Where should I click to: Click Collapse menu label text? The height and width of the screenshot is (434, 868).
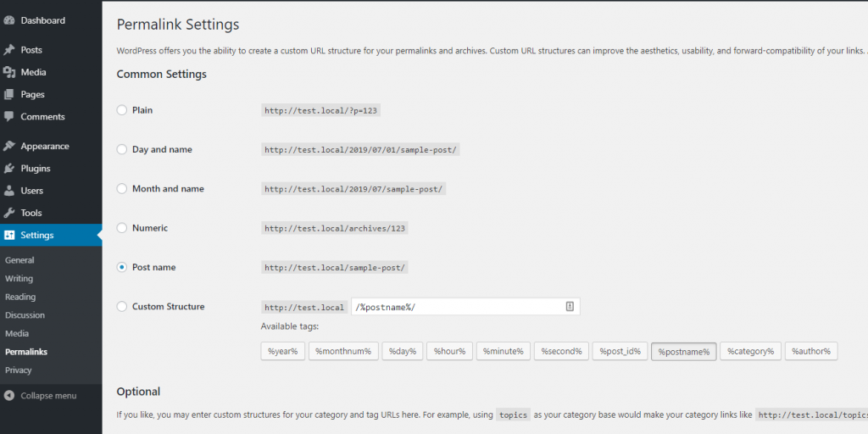(x=48, y=396)
